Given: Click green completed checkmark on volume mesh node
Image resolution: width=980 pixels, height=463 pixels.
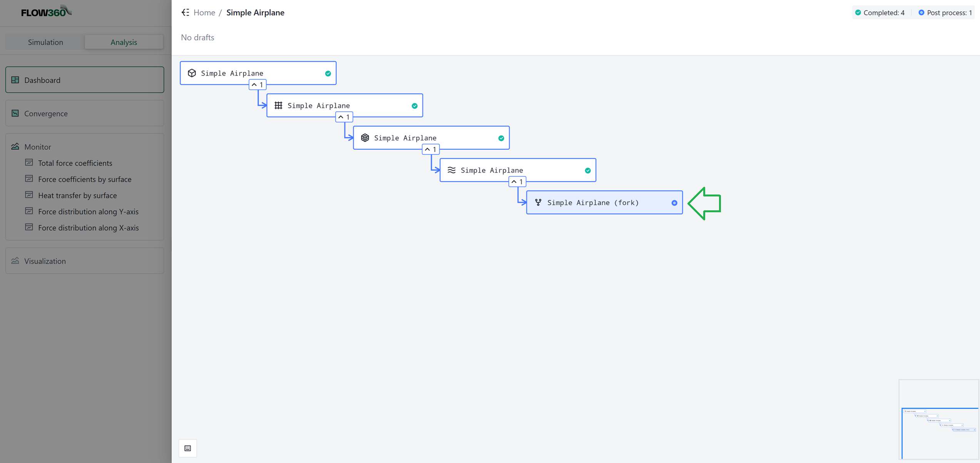Looking at the screenshot, I should [x=501, y=138].
